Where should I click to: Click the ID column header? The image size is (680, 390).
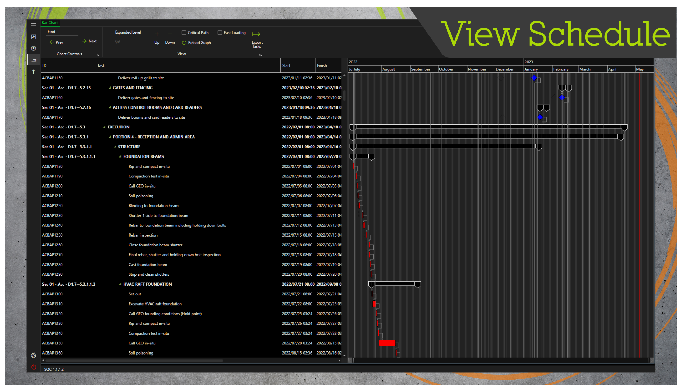pyautogui.click(x=45, y=66)
